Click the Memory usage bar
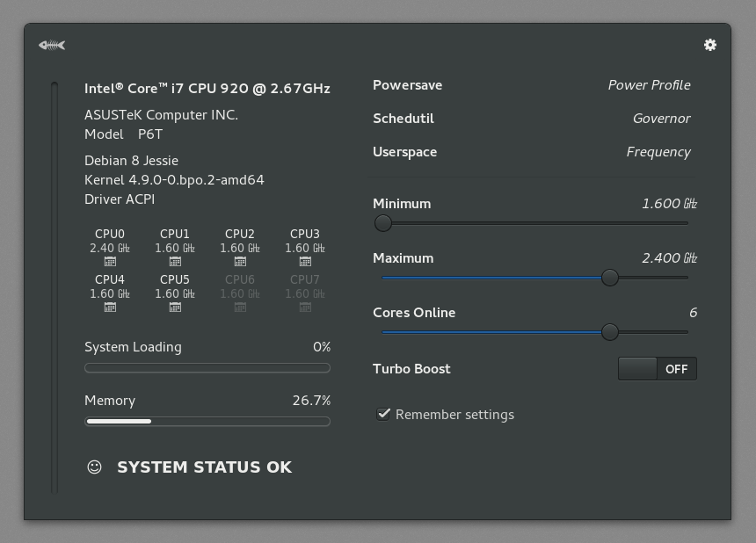 pos(207,421)
